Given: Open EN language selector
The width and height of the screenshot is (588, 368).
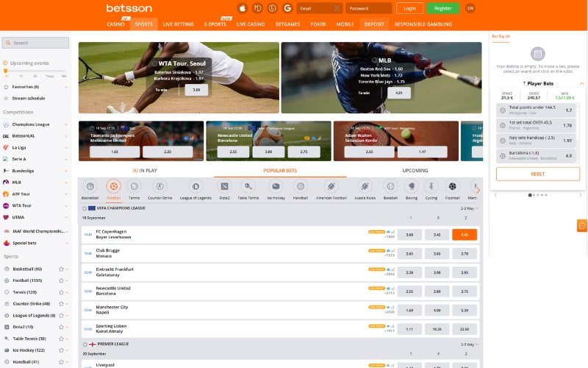Looking at the screenshot, I should pyautogui.click(x=470, y=8).
